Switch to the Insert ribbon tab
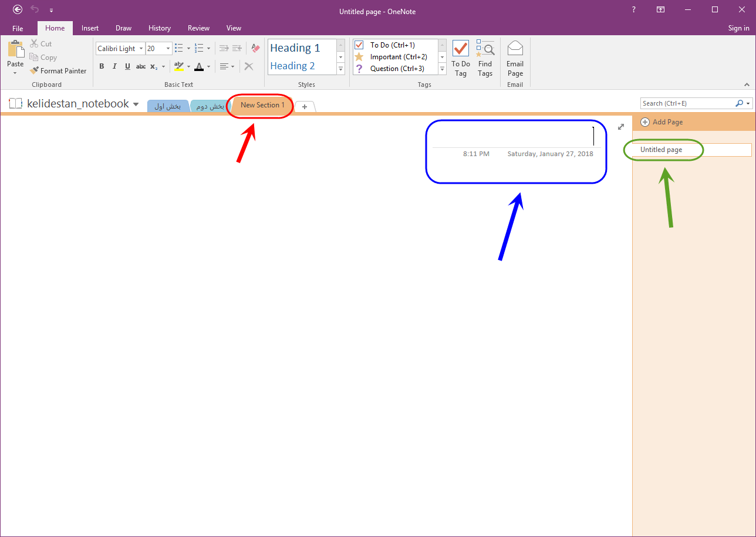756x537 pixels. click(90, 28)
